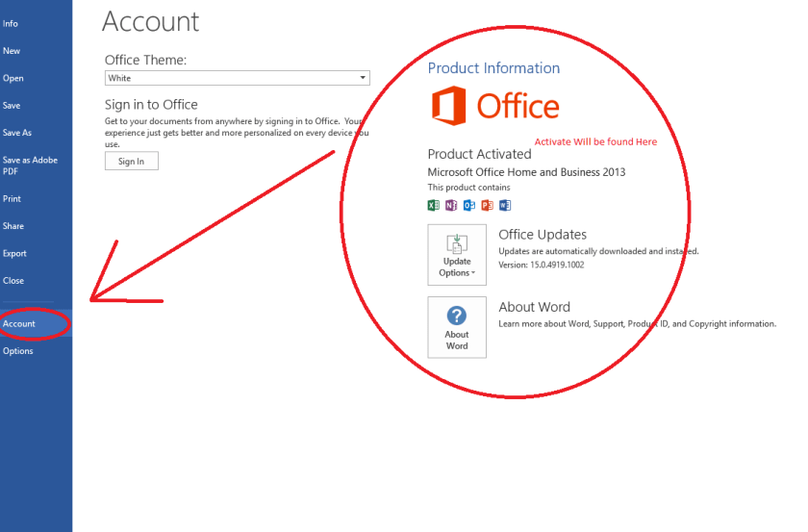Click the Product Activated text
The image size is (808, 532).
479,154
